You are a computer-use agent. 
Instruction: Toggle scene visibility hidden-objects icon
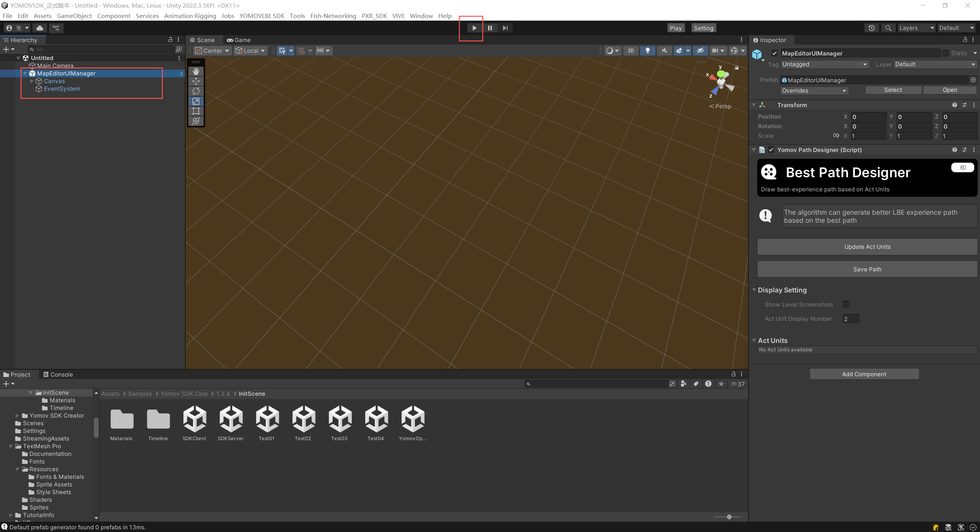[x=700, y=51]
